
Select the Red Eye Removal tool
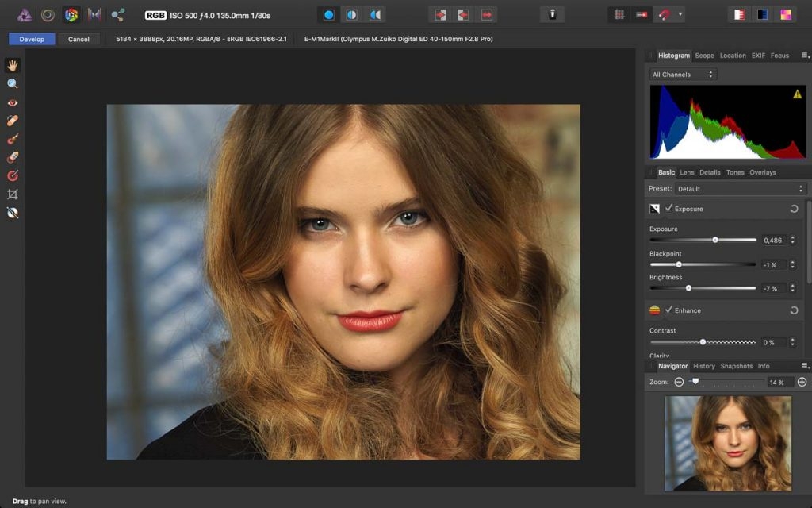tap(13, 102)
